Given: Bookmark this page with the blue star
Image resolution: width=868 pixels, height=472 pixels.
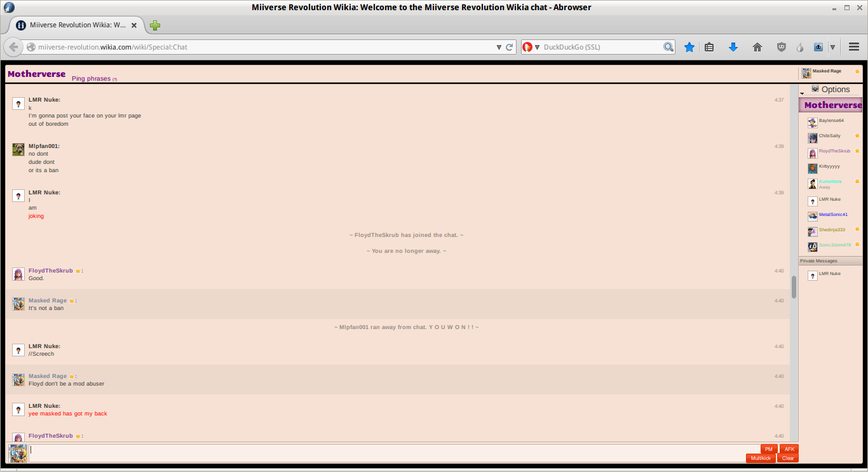Looking at the screenshot, I should click(689, 47).
